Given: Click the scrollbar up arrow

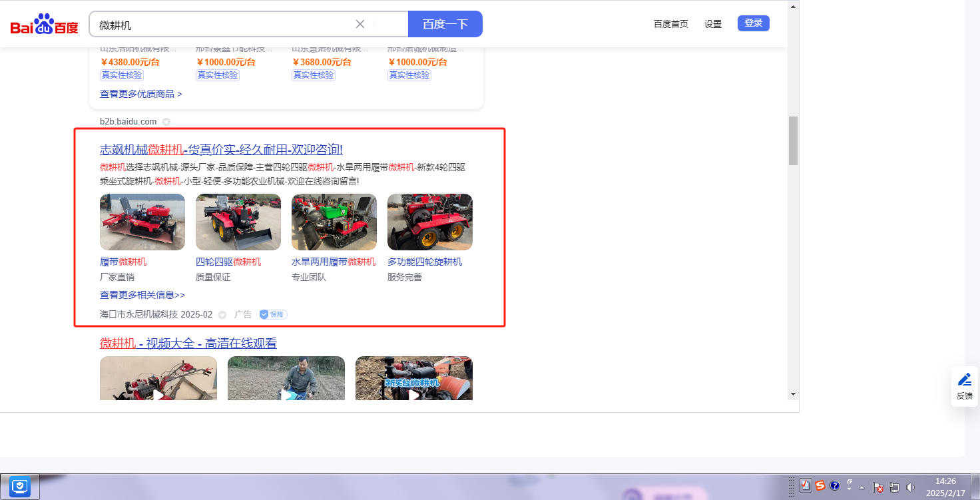Looking at the screenshot, I should [793, 6].
